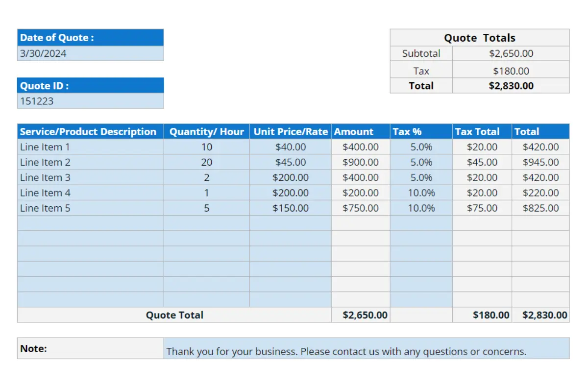Select the Quote Totals title cell

click(x=479, y=38)
